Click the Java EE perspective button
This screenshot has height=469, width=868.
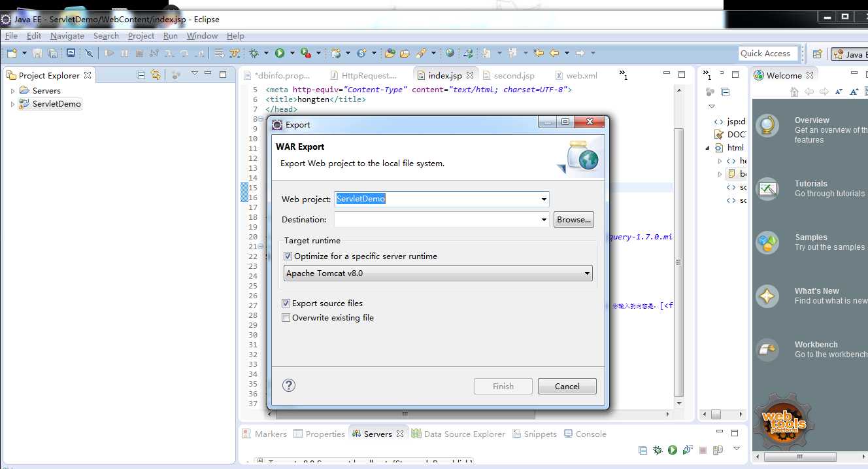(849, 54)
